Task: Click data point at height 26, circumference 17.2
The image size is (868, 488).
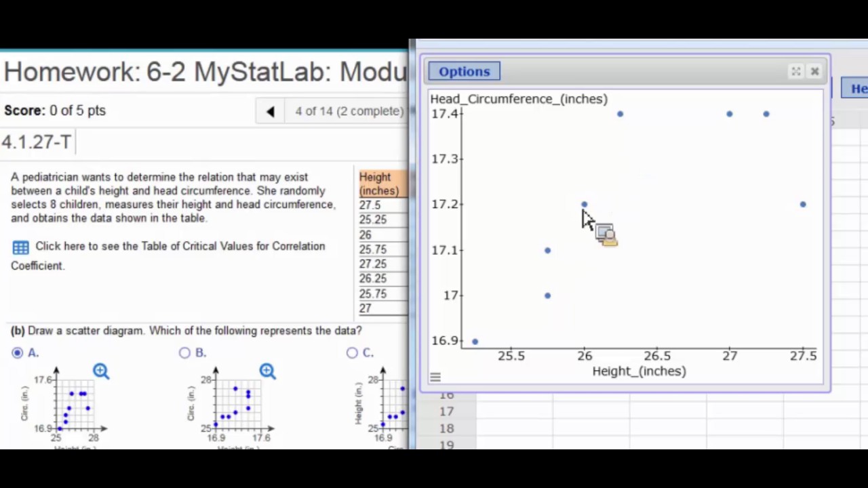Action: coord(585,204)
